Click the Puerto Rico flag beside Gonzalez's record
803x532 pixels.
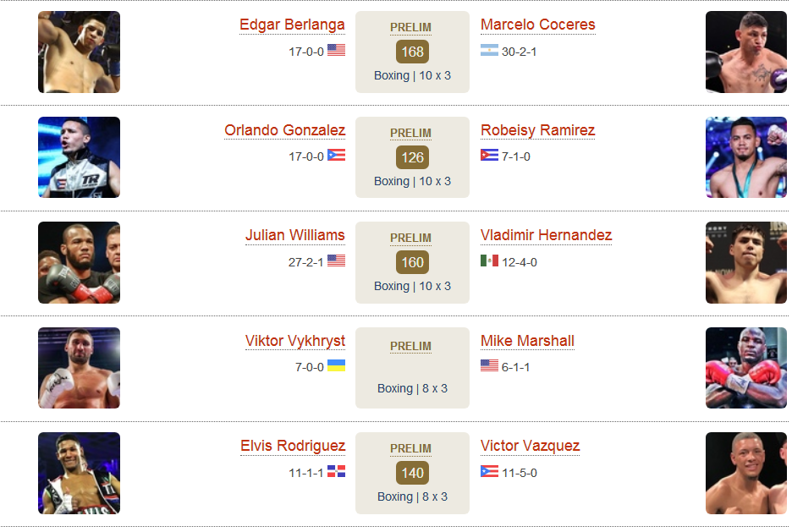pyautogui.click(x=337, y=155)
